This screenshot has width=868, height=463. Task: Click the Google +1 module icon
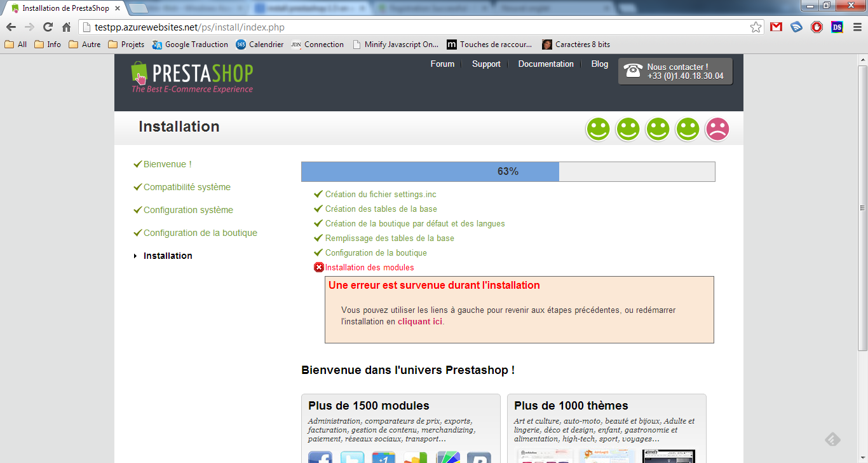(x=384, y=457)
